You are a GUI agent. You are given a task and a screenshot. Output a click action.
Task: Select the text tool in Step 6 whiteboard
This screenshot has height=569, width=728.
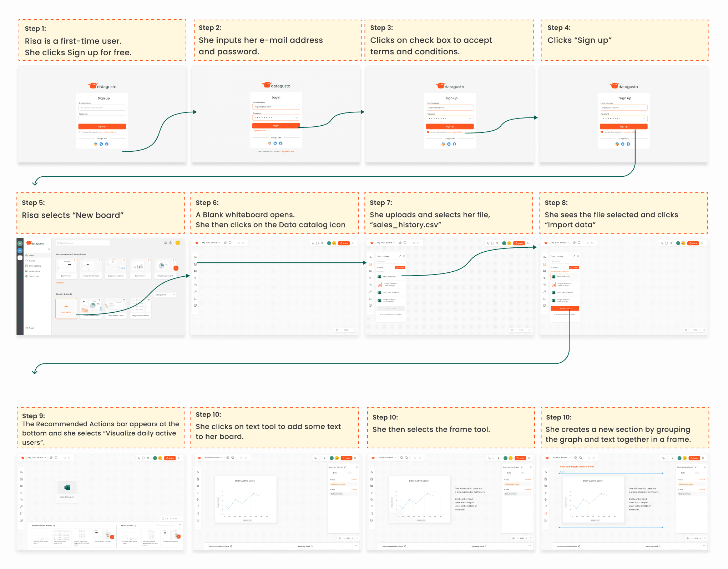[195, 278]
